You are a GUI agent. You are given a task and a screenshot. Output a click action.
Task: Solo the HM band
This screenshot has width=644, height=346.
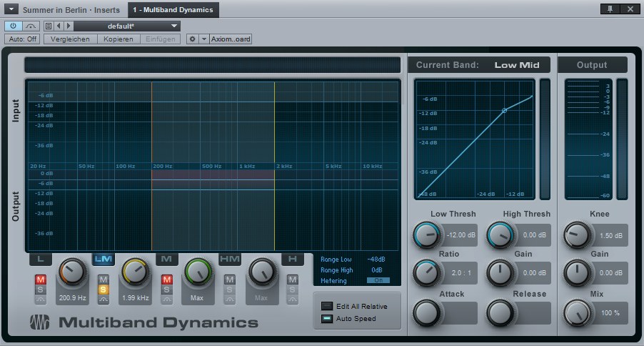pyautogui.click(x=230, y=290)
